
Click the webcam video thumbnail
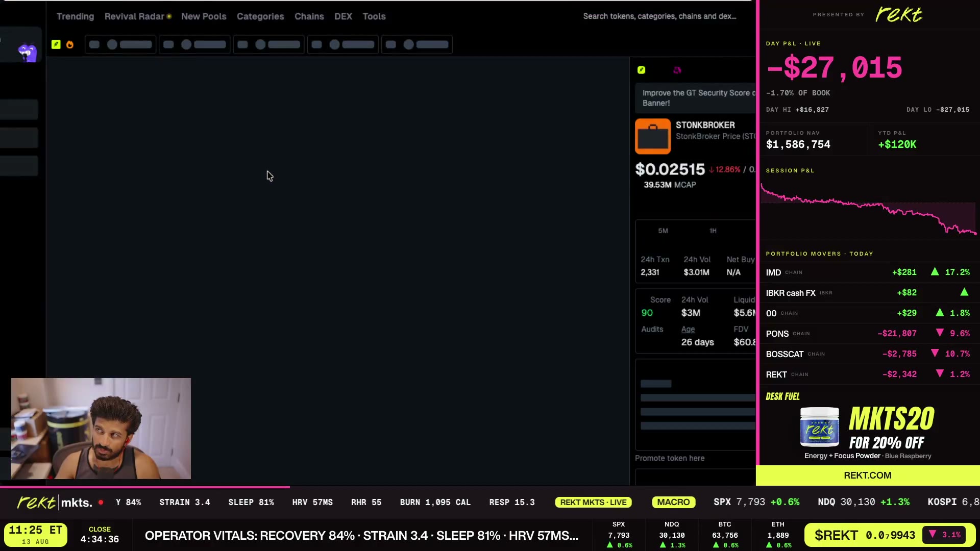[x=101, y=429]
